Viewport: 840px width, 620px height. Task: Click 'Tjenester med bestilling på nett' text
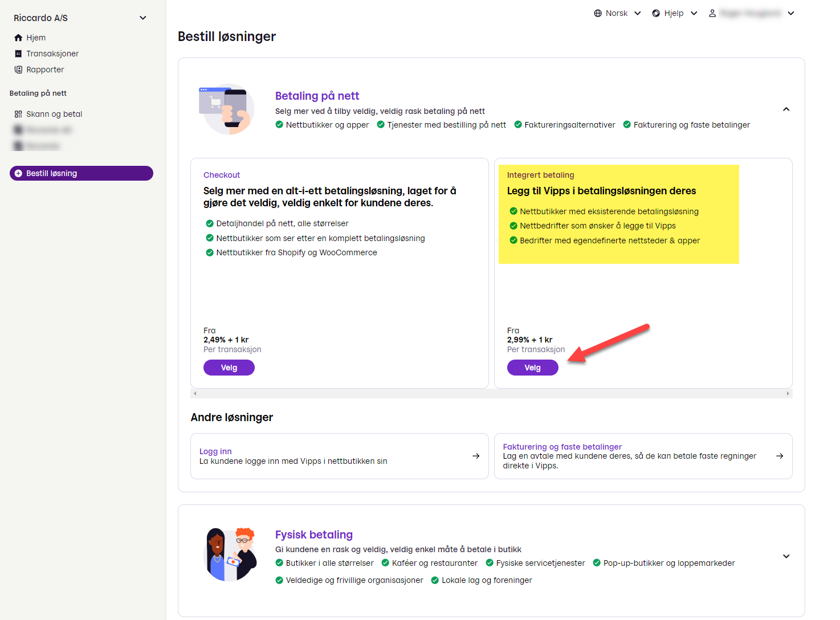[x=447, y=125]
